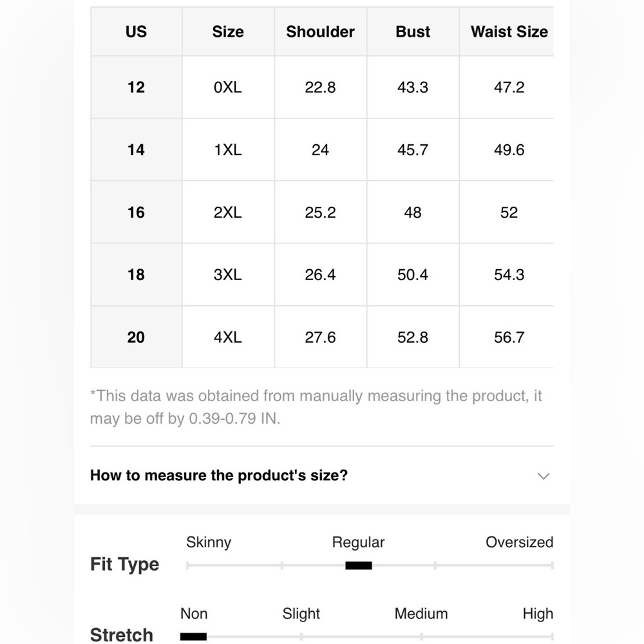The image size is (644, 644).
Task: Select the US 20 row header
Action: (136, 337)
